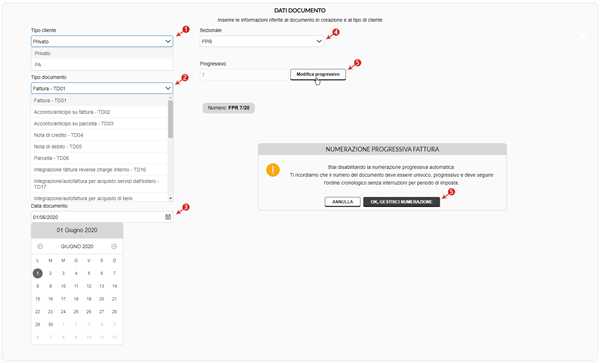Click the document type list scrollbar thumb

tap(171, 119)
